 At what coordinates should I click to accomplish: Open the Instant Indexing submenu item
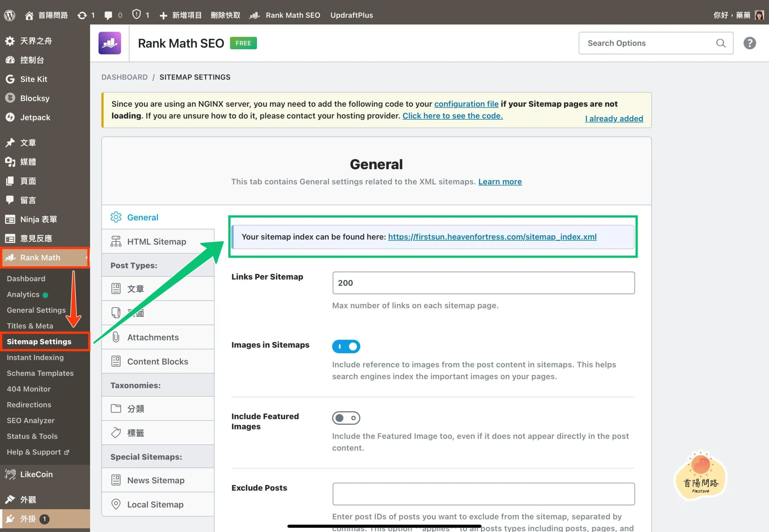(35, 357)
